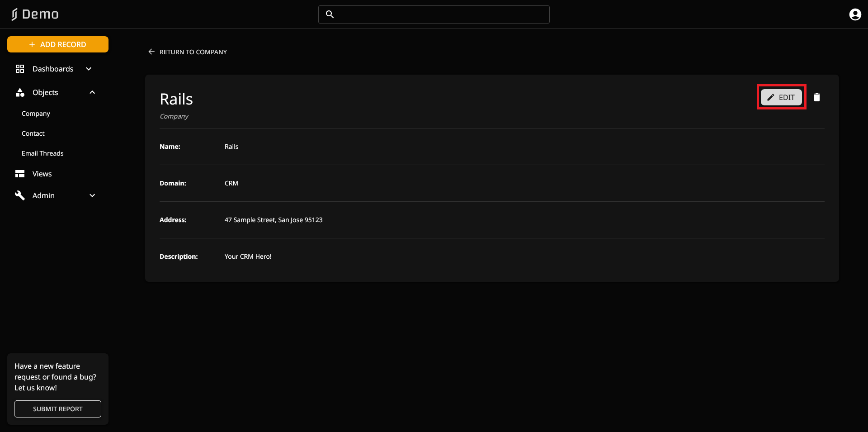The height and width of the screenshot is (432, 868).
Task: Select Email Threads in sidebar
Action: (x=42, y=153)
